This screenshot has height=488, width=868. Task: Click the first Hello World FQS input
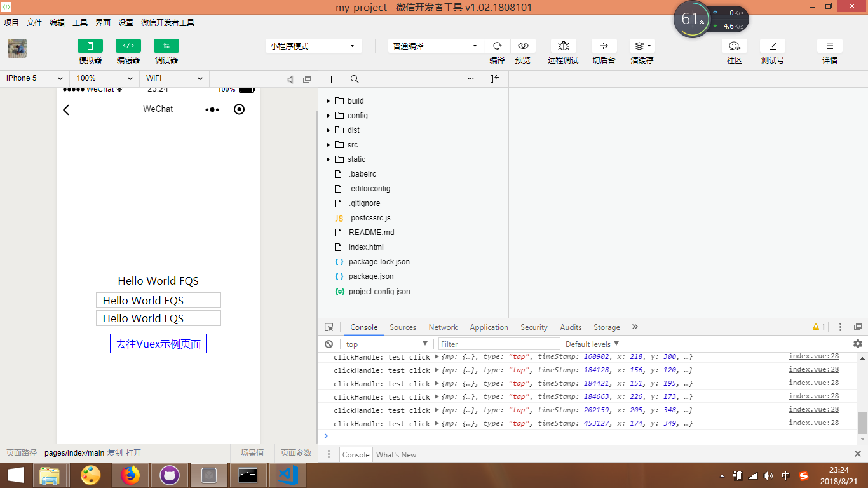158,300
